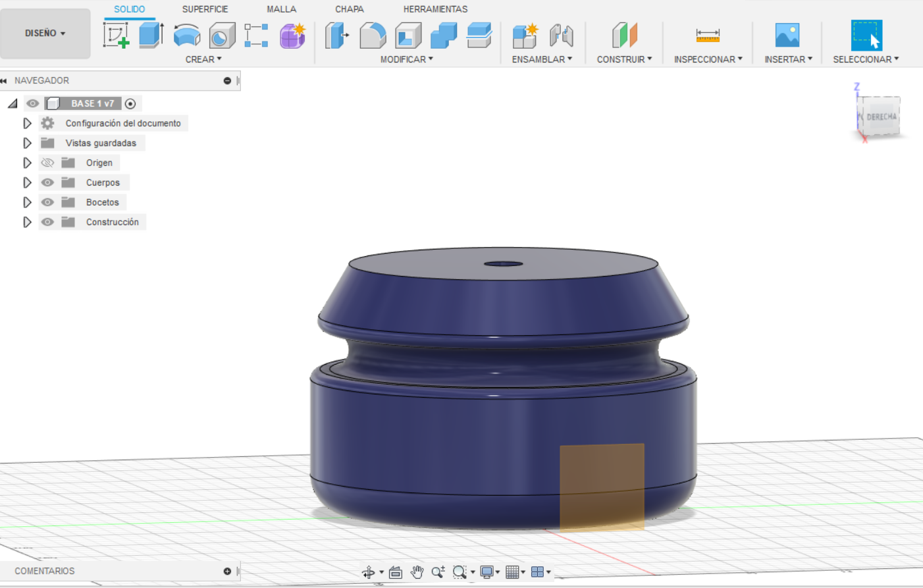This screenshot has width=923, height=588.
Task: Open the ENSAMBLAR dropdown menu
Action: (x=542, y=59)
